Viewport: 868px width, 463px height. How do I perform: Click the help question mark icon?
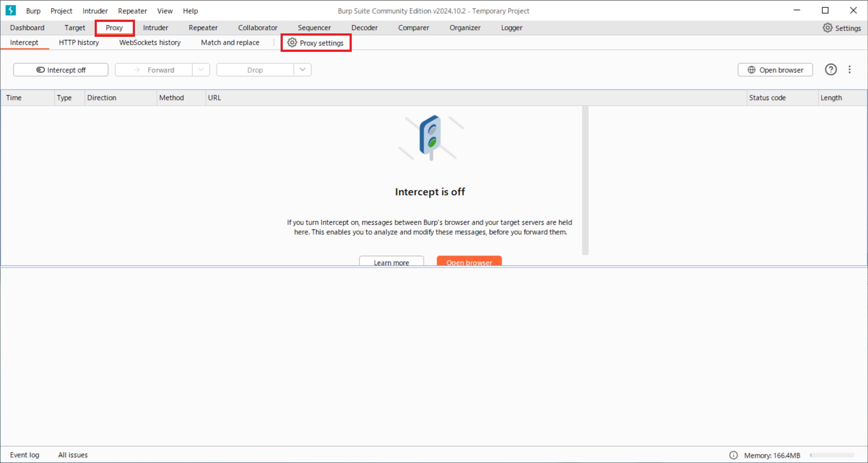tap(831, 69)
